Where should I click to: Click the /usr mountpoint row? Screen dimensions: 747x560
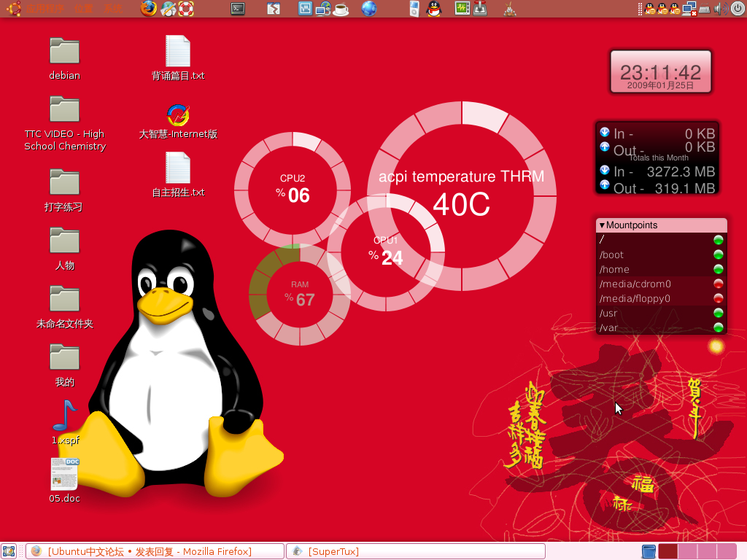pos(661,313)
